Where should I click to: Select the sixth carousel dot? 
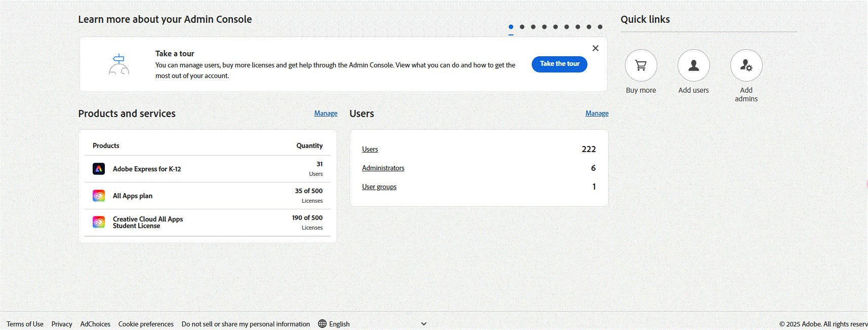(x=567, y=27)
